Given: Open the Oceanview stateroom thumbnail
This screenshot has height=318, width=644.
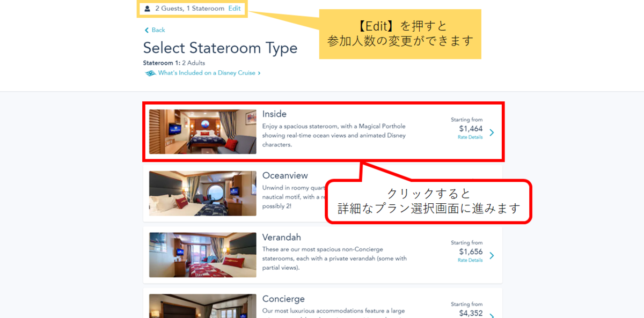Looking at the screenshot, I should pyautogui.click(x=203, y=194).
